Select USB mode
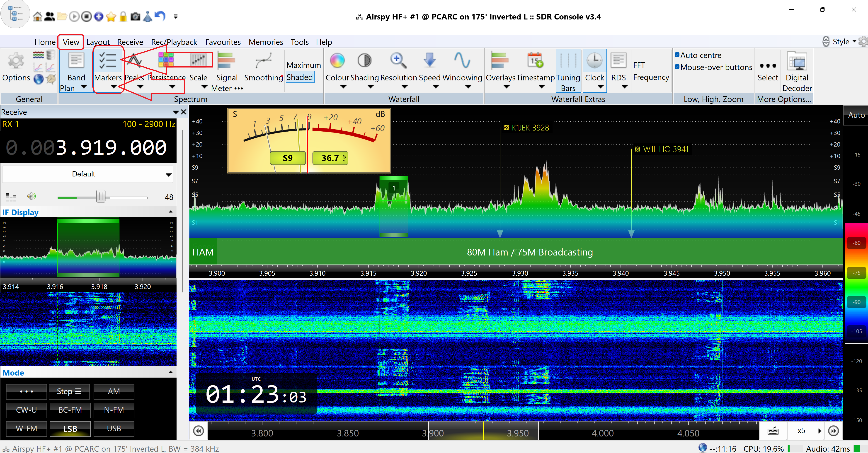This screenshot has width=868, height=453. click(x=114, y=428)
